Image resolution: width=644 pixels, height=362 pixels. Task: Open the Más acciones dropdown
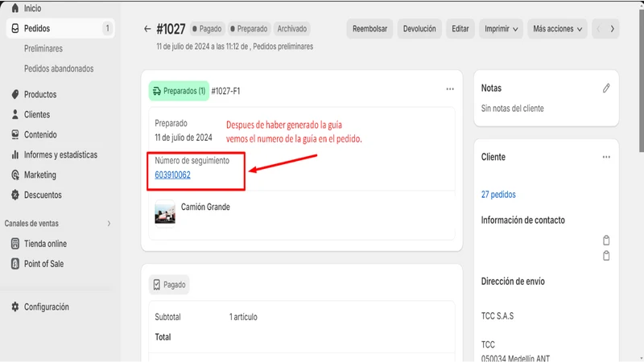557,29
